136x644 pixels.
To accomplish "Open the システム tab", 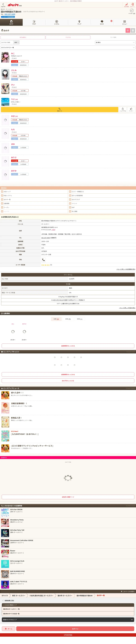I will coord(57,22).
